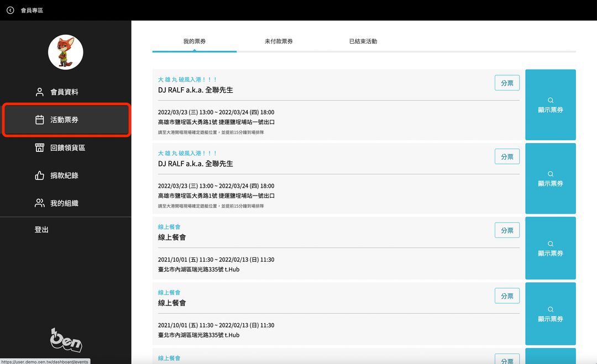Show ticket for first 線上餐會 event
The width and height of the screenshot is (597, 364).
point(551,248)
